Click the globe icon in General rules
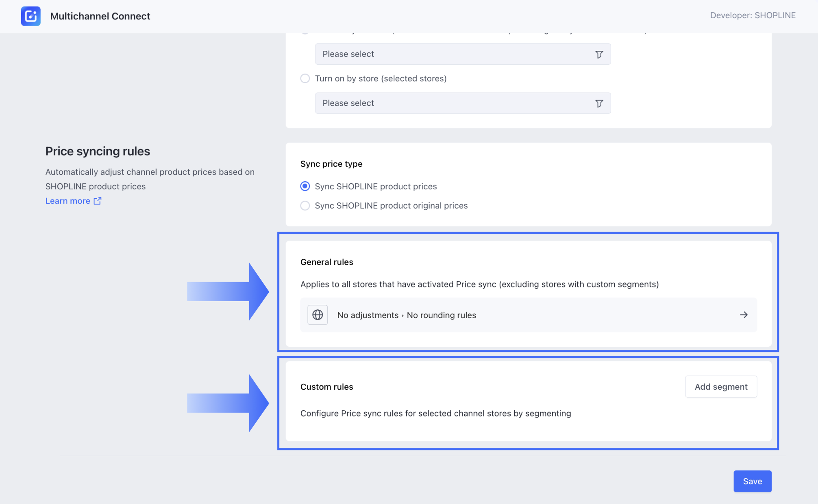Image resolution: width=818 pixels, height=504 pixels. [x=318, y=315]
